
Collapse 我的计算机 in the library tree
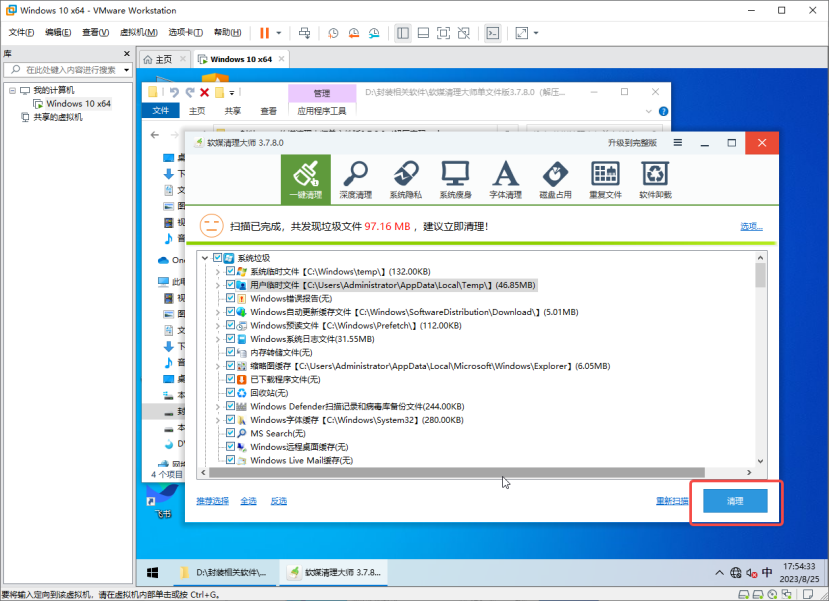(x=12, y=90)
